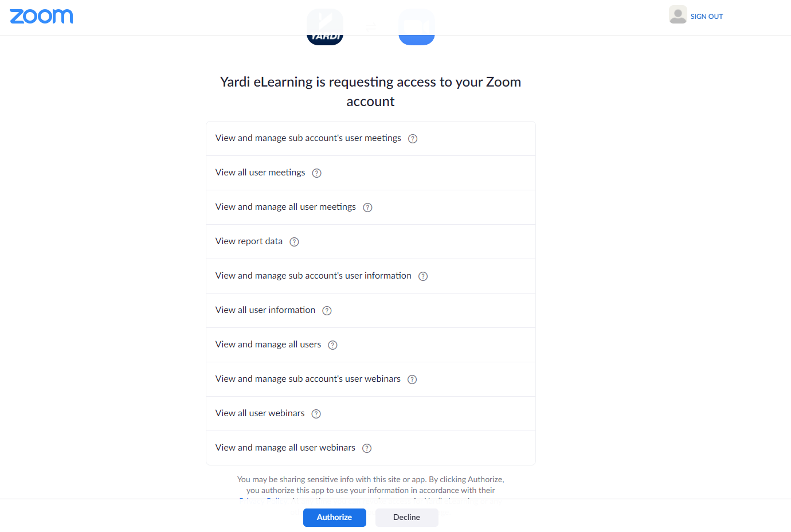Select the View and manage all users row
Image resolution: width=791 pixels, height=532 pixels.
[x=371, y=345]
